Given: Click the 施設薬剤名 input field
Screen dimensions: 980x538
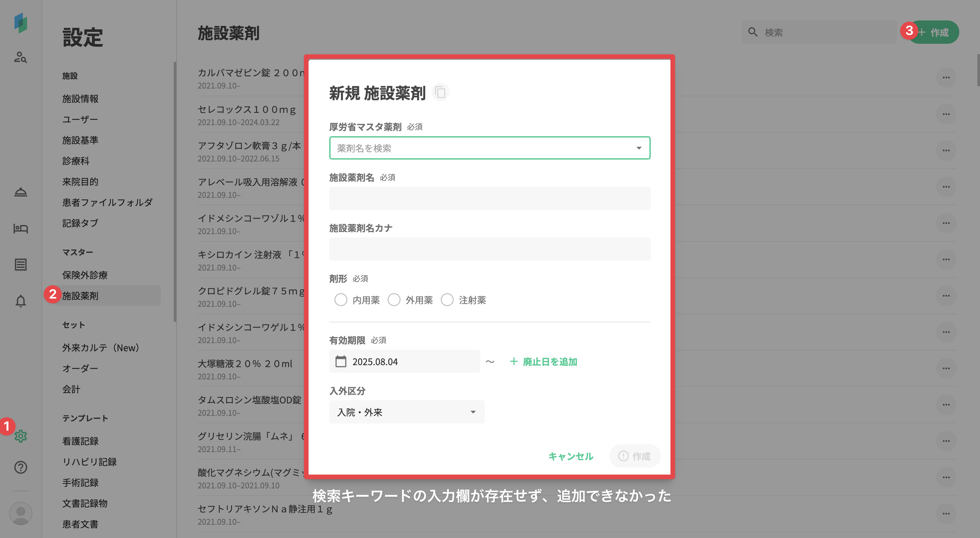Looking at the screenshot, I should pos(489,198).
